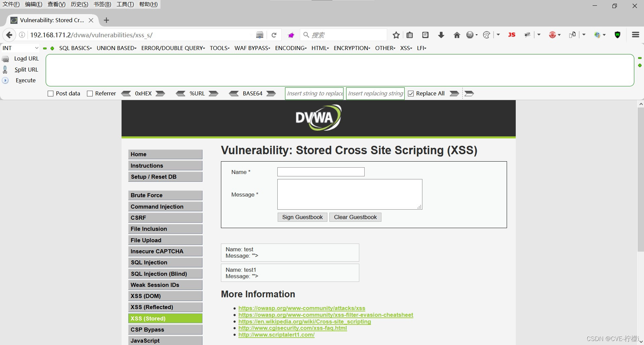The height and width of the screenshot is (345, 644).
Task: Apply %URL decode left arrow
Action: [181, 93]
